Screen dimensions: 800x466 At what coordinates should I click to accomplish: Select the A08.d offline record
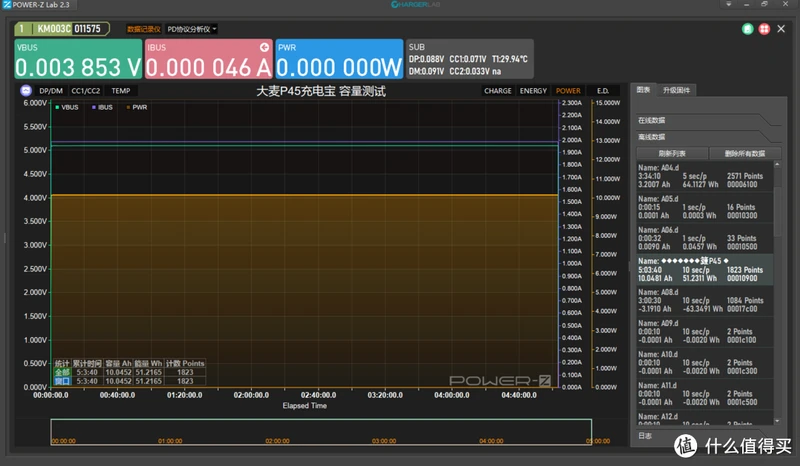(x=705, y=301)
